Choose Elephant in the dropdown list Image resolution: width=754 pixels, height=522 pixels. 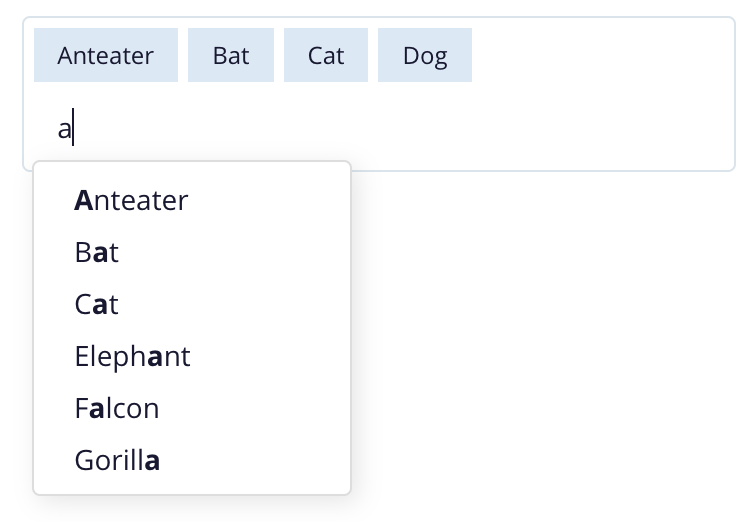click(x=132, y=357)
